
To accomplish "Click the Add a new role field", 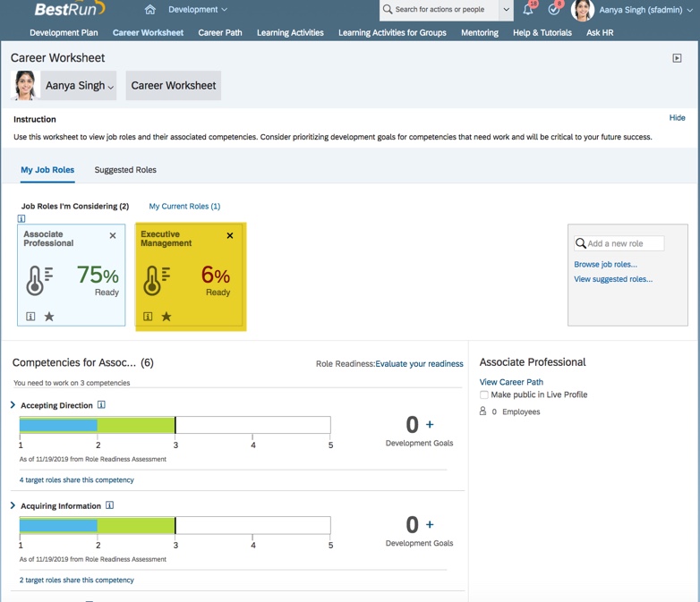I will (x=624, y=243).
